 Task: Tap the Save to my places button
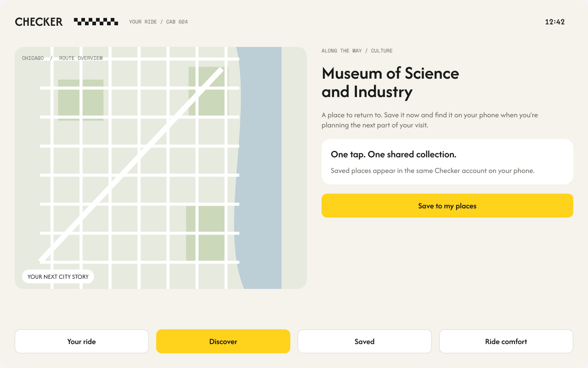pos(447,206)
